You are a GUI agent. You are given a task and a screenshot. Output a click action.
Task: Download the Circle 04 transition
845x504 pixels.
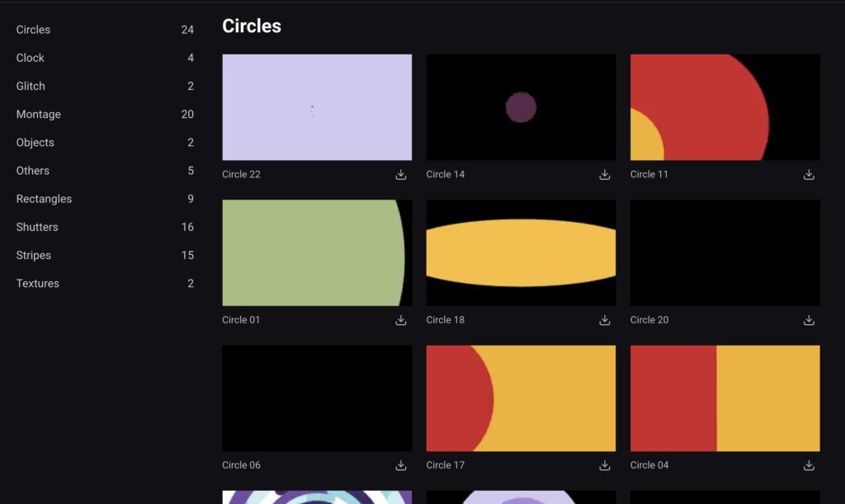coord(809,465)
